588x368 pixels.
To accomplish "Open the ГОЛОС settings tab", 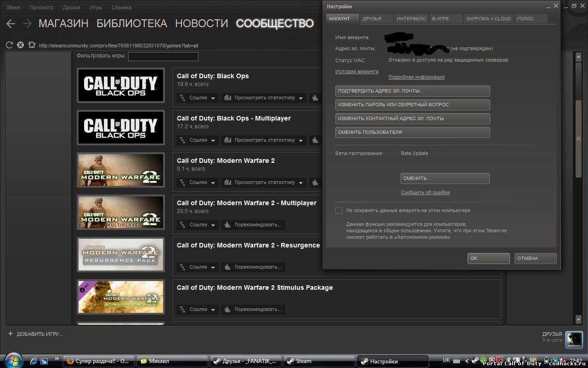I will pos(531,18).
